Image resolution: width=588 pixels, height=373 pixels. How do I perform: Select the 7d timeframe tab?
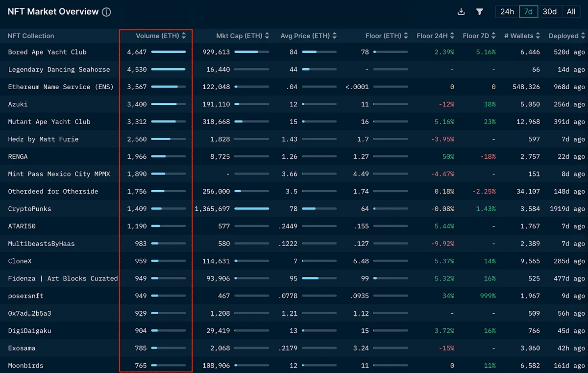528,12
